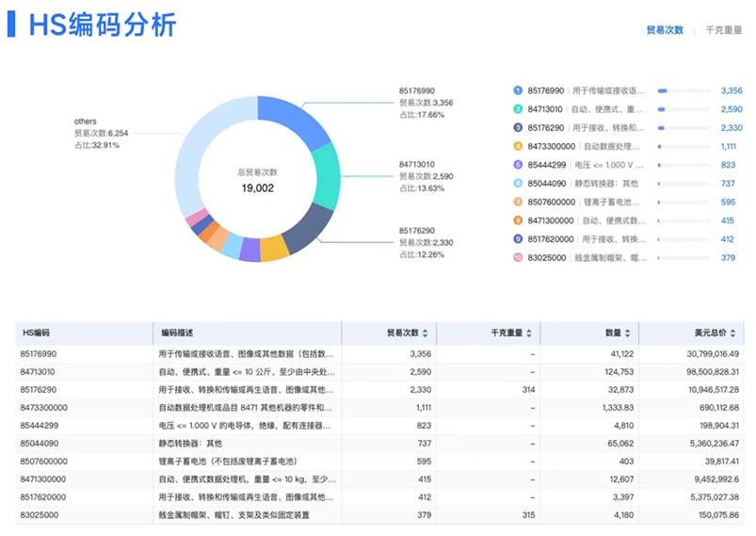Click total price 30,799,016.49 cell
This screenshot has width=756, height=536.
tap(713, 354)
